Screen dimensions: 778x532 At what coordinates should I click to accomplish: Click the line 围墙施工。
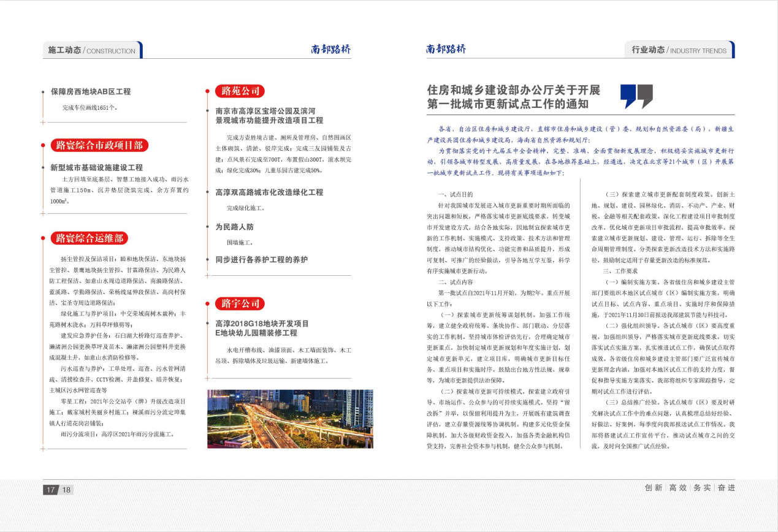[240, 243]
